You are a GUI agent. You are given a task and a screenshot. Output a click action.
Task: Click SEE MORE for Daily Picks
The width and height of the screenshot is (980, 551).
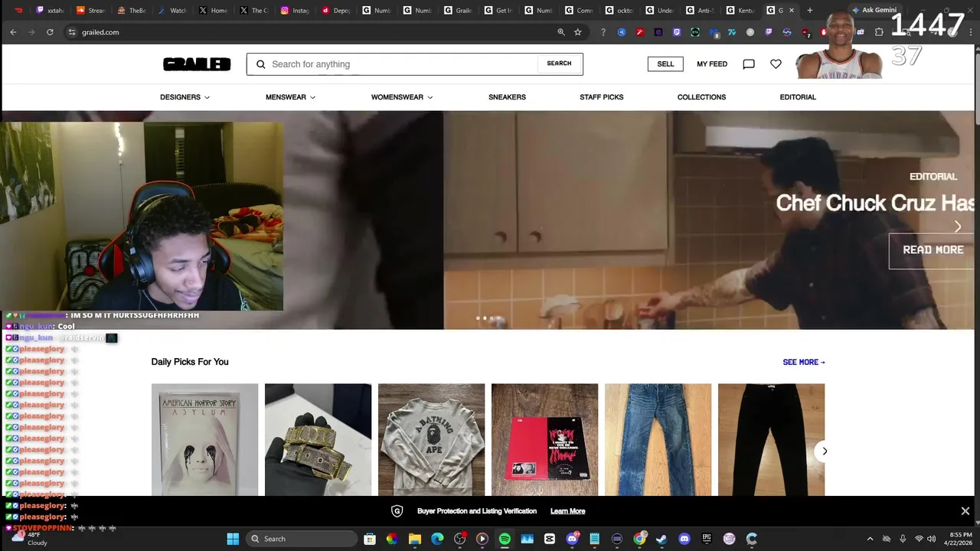click(803, 362)
